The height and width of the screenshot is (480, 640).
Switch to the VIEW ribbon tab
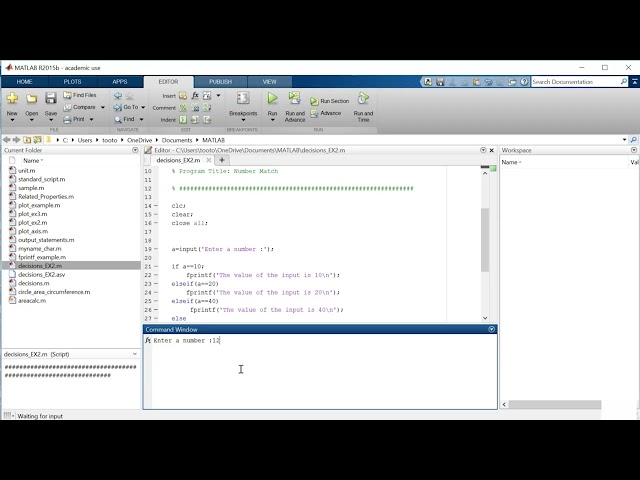pyautogui.click(x=269, y=82)
